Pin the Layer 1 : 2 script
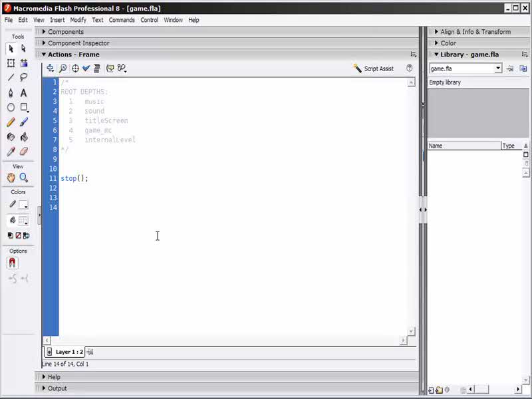The image size is (532, 399). click(x=90, y=352)
